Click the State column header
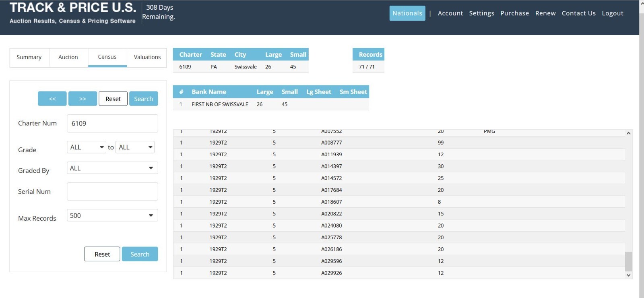Image resolution: width=644 pixels, height=298 pixels. [x=218, y=54]
